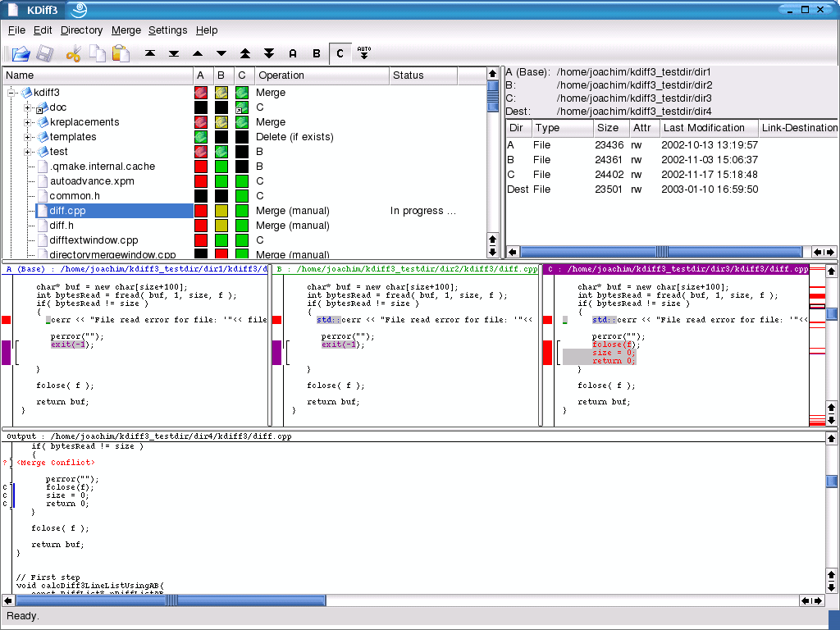Click the Save toolbar icon
Viewport: 840px width, 630px height.
coord(43,53)
